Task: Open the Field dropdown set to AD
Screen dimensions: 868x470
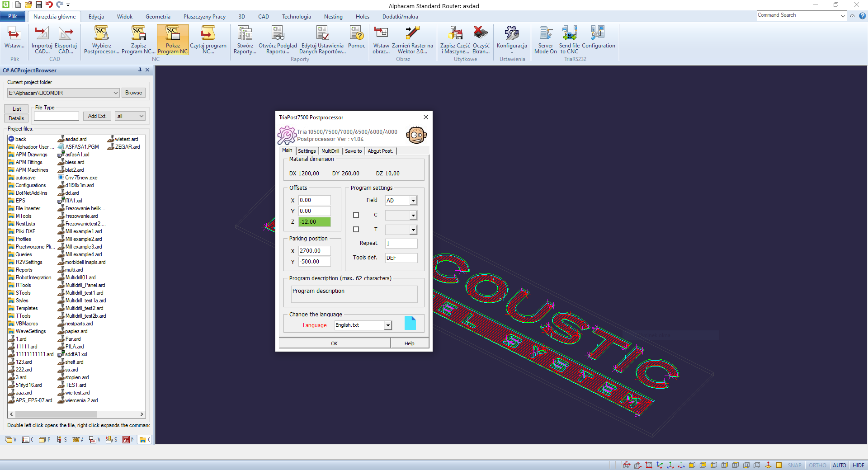Action: tap(413, 201)
